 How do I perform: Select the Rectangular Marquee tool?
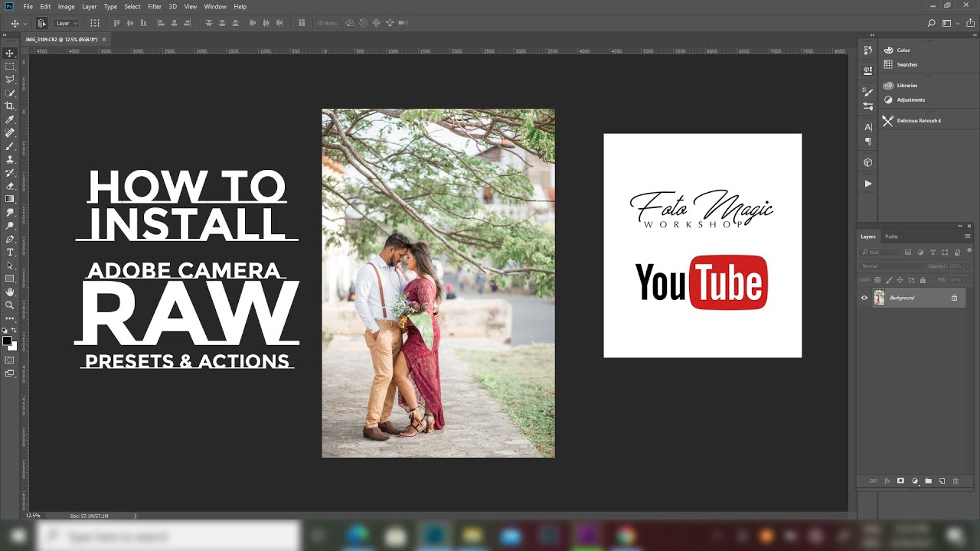10,66
